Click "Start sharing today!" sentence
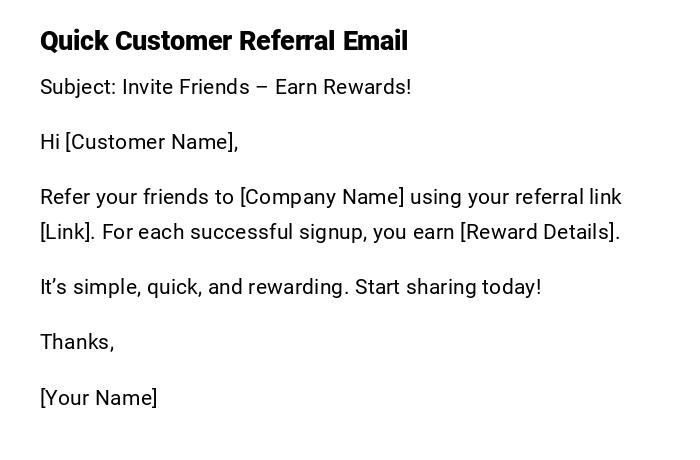The height and width of the screenshot is (460, 700). coord(448,287)
